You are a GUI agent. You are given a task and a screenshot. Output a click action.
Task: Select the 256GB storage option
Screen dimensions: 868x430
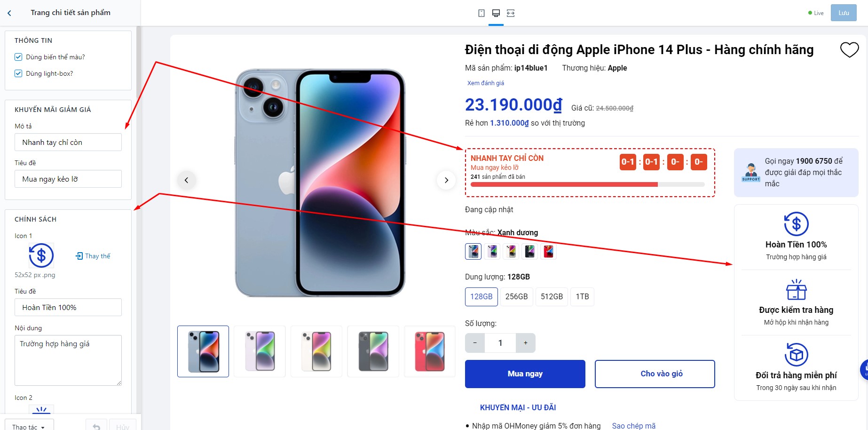click(516, 296)
